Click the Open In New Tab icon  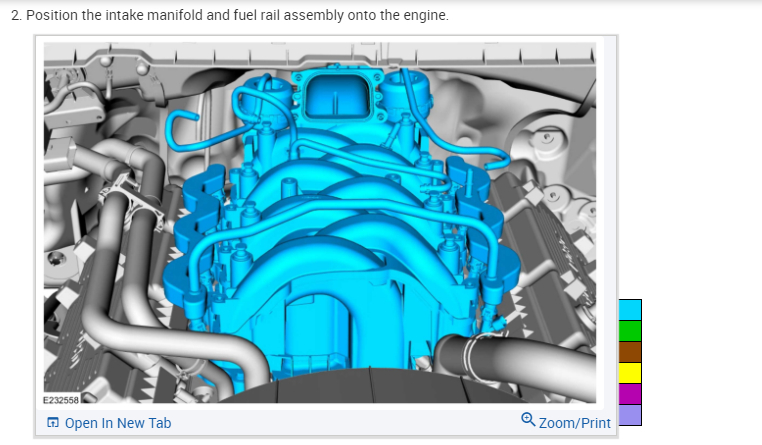tap(52, 422)
